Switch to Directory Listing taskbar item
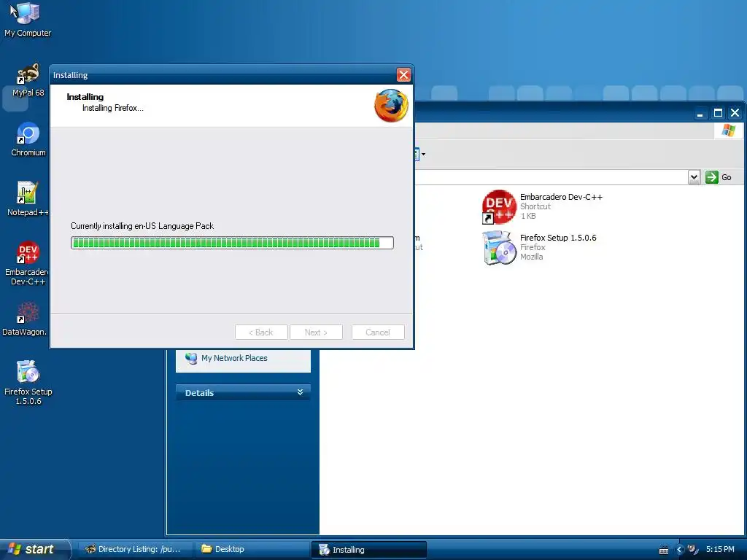The image size is (747, 560). tap(134, 550)
